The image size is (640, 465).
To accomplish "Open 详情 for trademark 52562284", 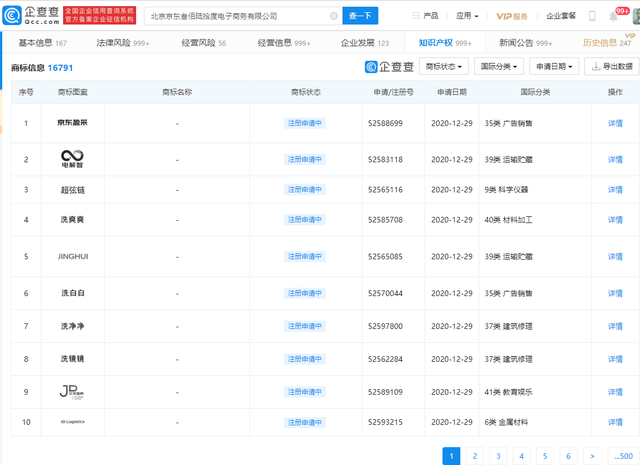I will pos(615,359).
